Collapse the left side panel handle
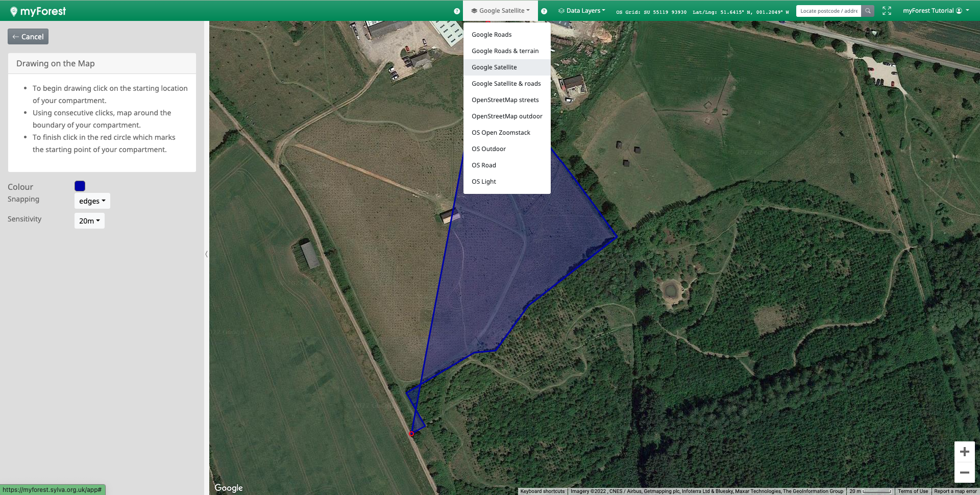980x495 pixels. 206,254
